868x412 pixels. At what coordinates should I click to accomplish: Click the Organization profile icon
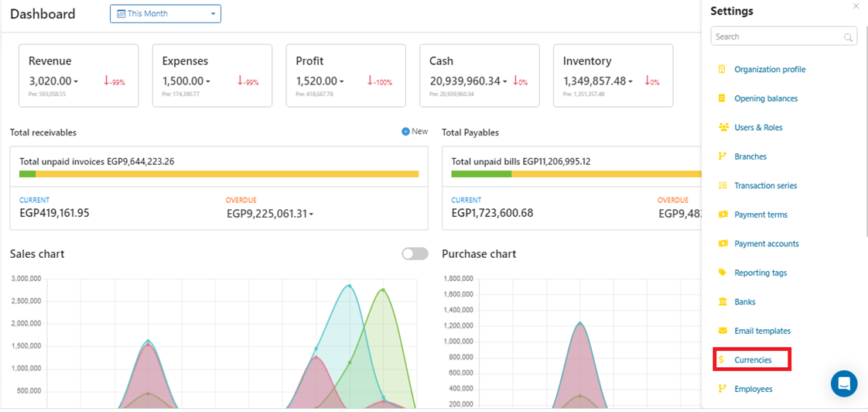(722, 70)
